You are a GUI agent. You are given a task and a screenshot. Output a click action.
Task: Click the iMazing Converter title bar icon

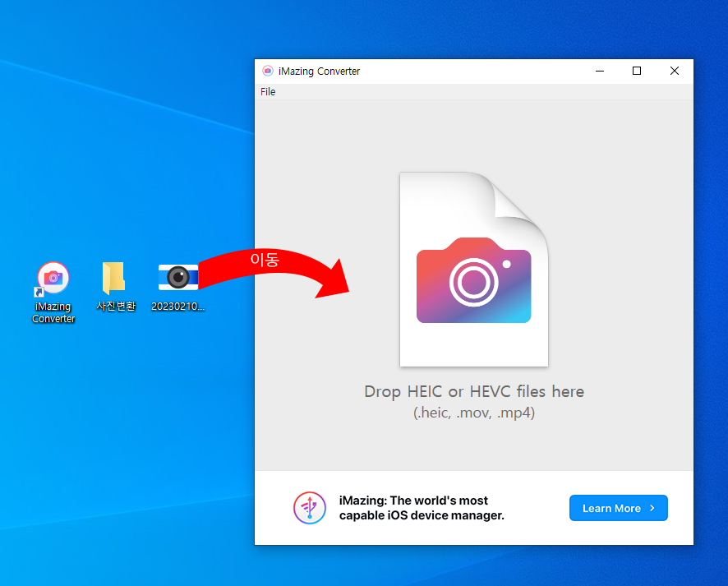(268, 71)
